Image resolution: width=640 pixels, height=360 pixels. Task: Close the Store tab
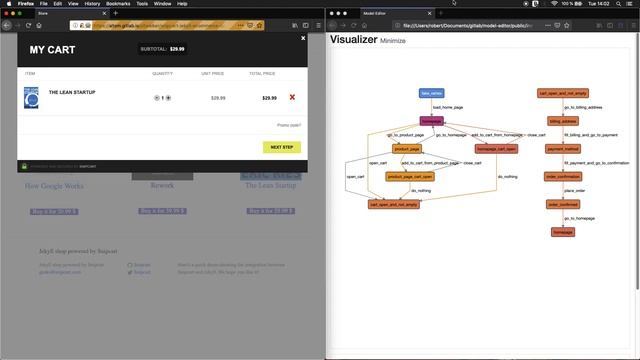[104, 13]
